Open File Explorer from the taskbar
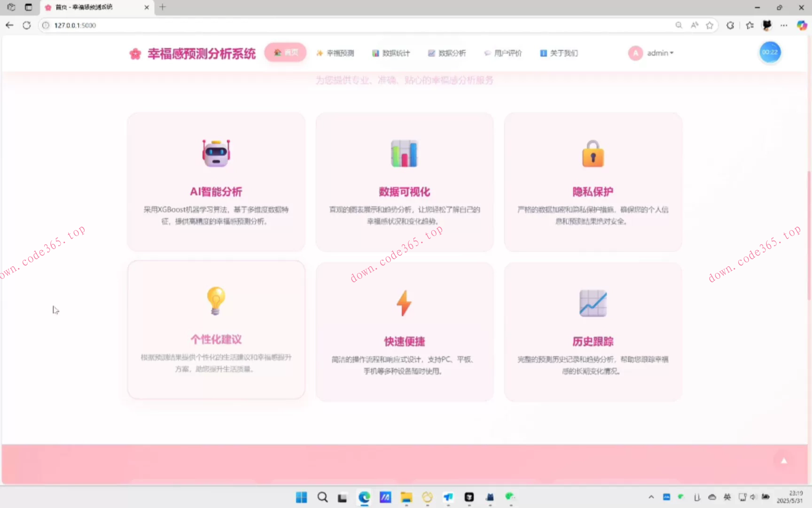The height and width of the screenshot is (508, 812). (x=406, y=497)
